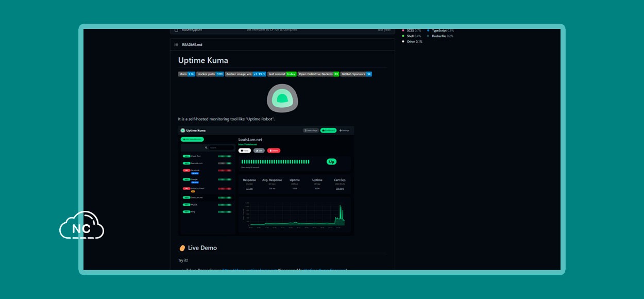Click the Add New Monitor button
This screenshot has width=644, height=299.
192,139
